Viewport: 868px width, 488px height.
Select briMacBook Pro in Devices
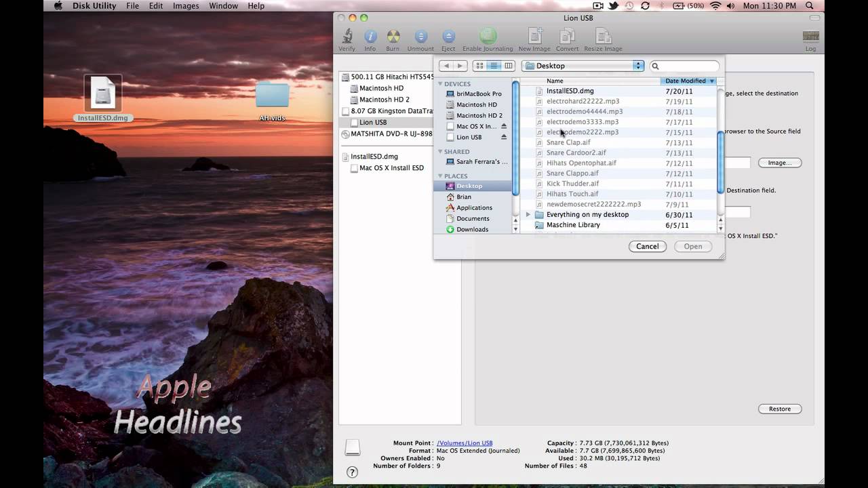tap(473, 94)
